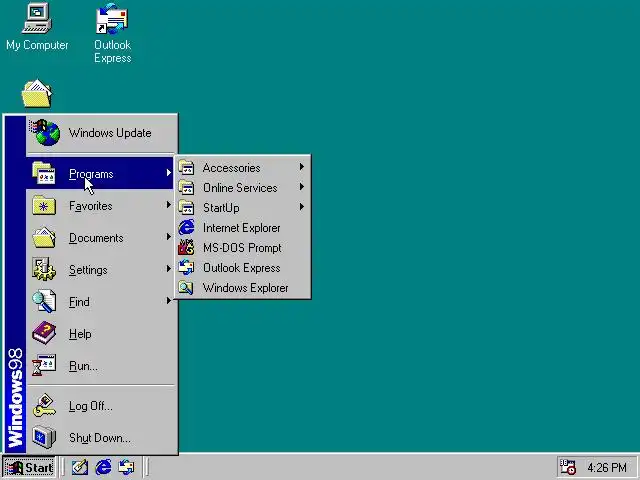This screenshot has width=640, height=480.
Task: Expand the Find submenu arrow
Action: (169, 301)
